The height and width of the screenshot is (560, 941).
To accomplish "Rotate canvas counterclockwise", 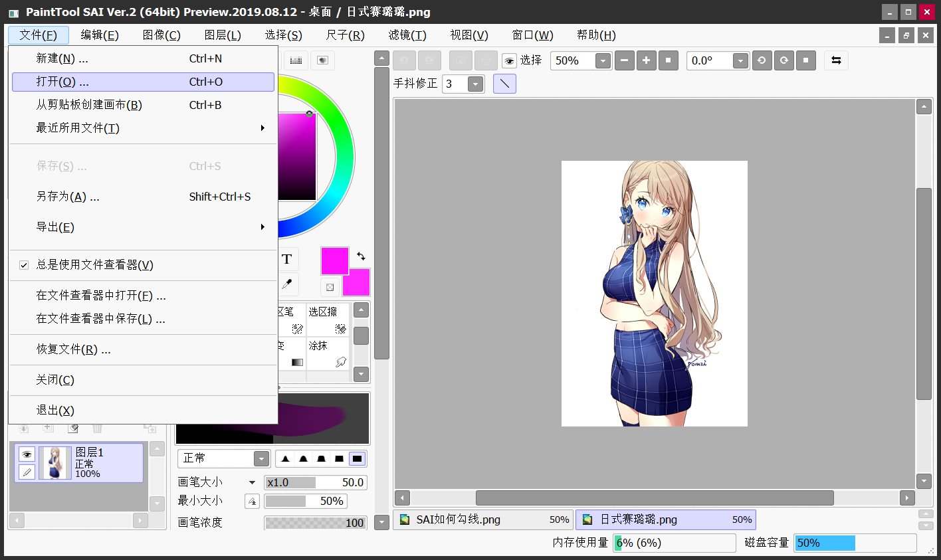I will 762,60.
